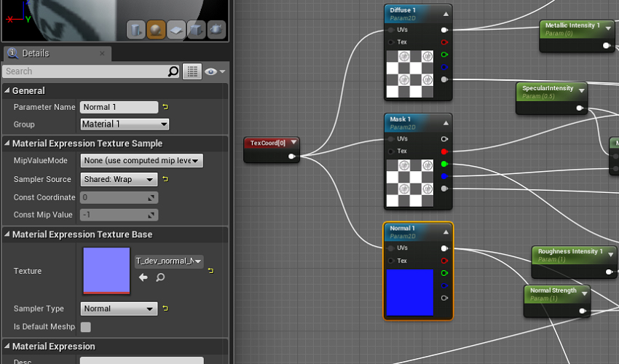Select the cylinder preview mesh icon
The height and width of the screenshot is (364, 619).
point(136,29)
